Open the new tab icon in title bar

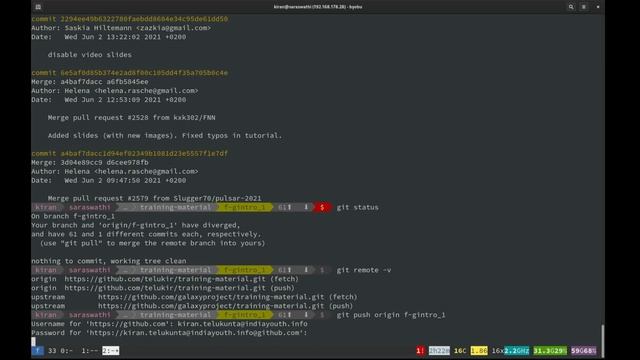(x=38, y=7)
